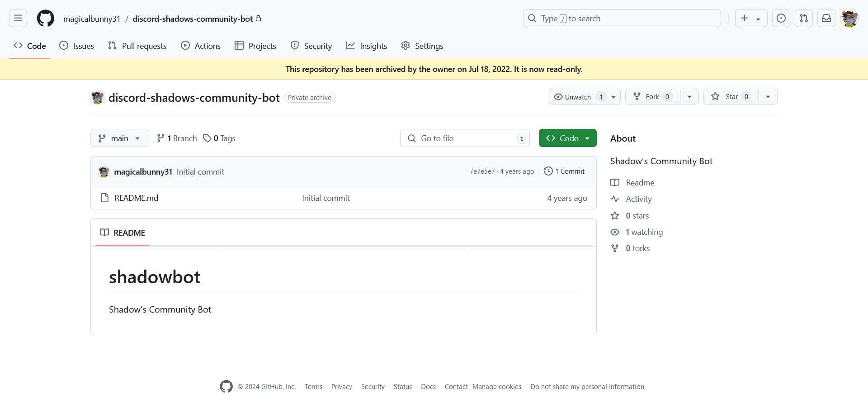Open the green Code clone dropdown

(568, 138)
